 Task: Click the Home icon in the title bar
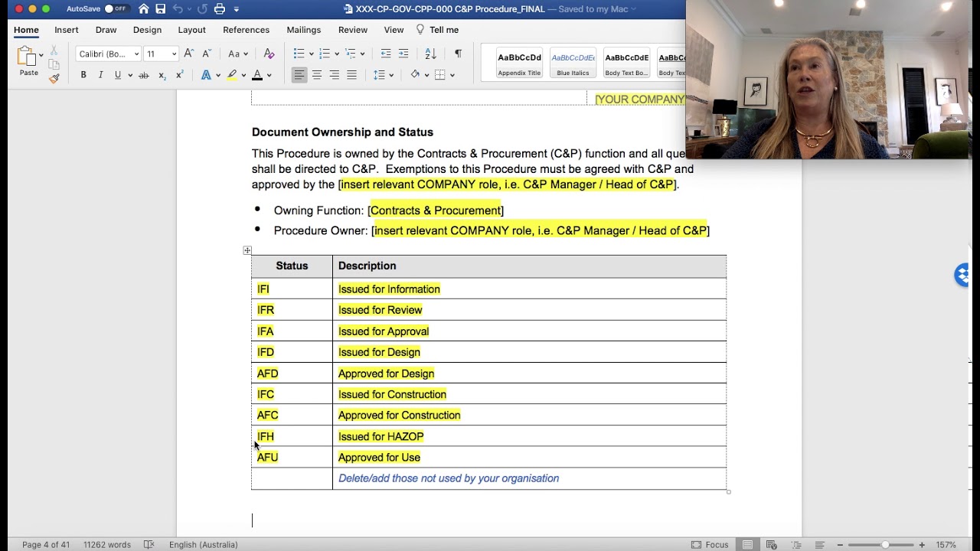coord(143,9)
